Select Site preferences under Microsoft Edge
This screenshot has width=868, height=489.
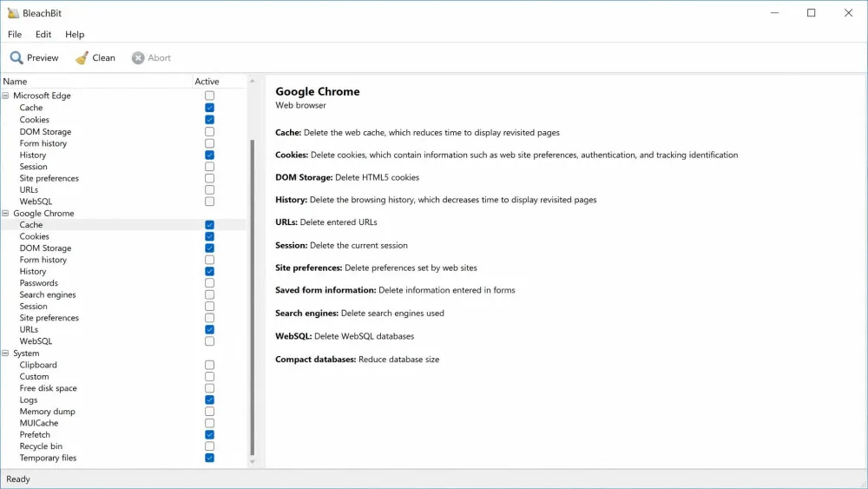(x=49, y=178)
